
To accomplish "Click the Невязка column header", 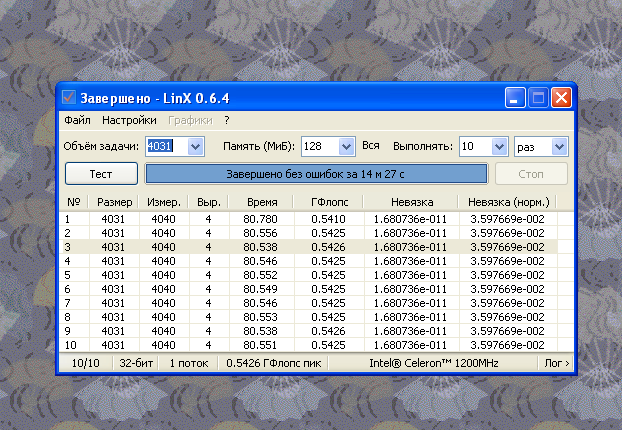I will pyautogui.click(x=411, y=202).
